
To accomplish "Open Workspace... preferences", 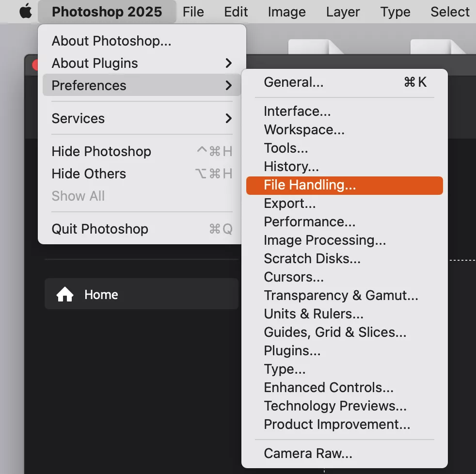I will 345,129.
